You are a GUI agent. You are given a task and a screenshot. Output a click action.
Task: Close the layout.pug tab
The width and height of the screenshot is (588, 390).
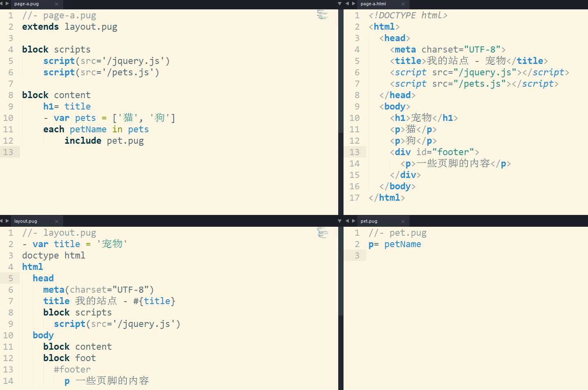click(56, 221)
